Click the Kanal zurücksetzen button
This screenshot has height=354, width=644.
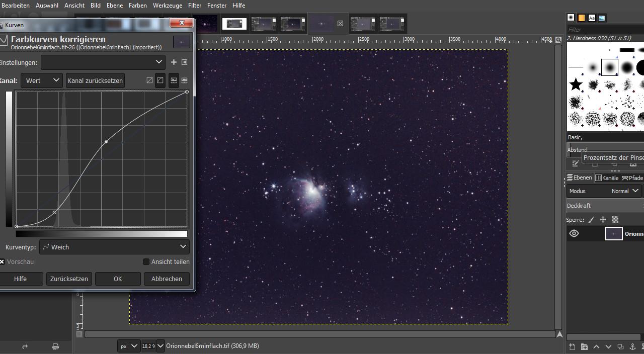coord(95,80)
